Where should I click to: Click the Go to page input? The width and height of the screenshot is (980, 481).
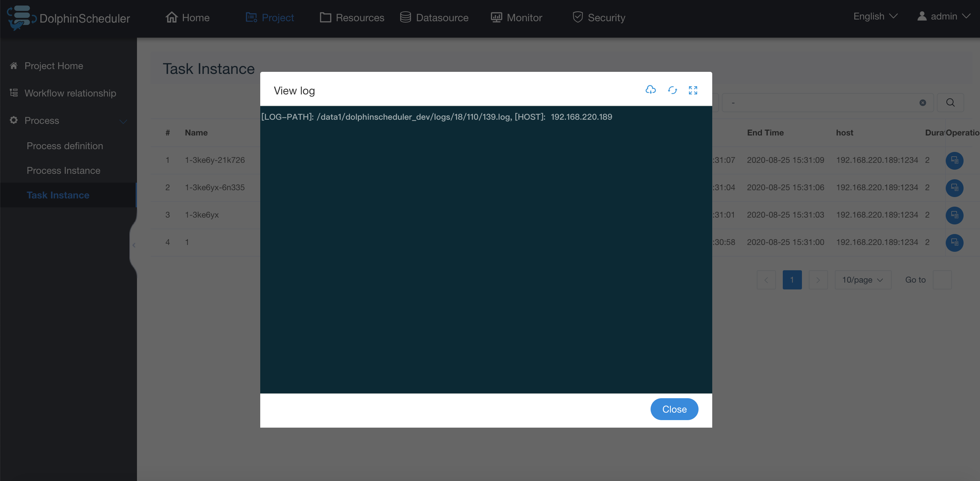942,280
